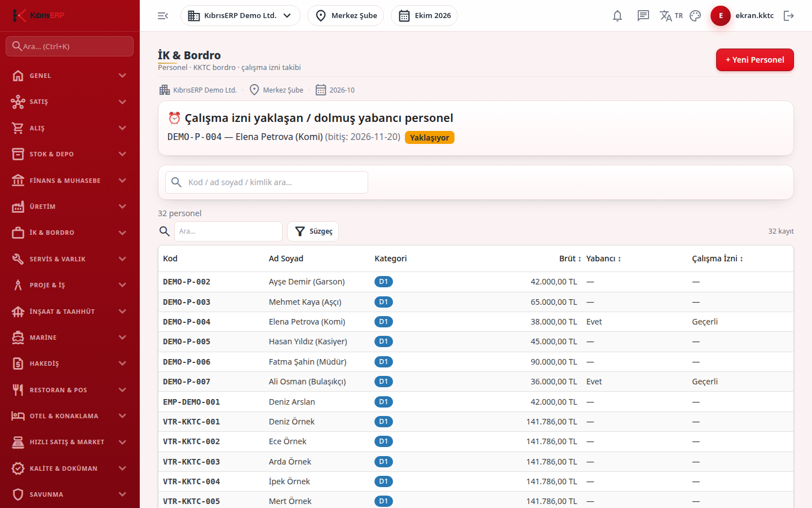Collapse the sidebar with the hamburger icon

[x=163, y=16]
